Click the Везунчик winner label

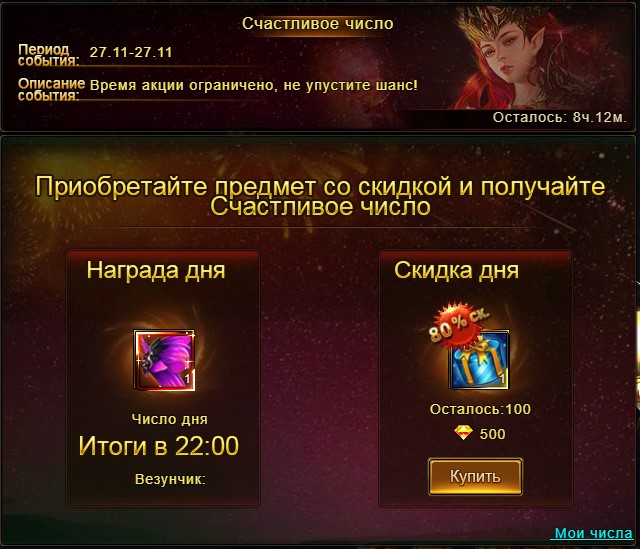[x=170, y=479]
